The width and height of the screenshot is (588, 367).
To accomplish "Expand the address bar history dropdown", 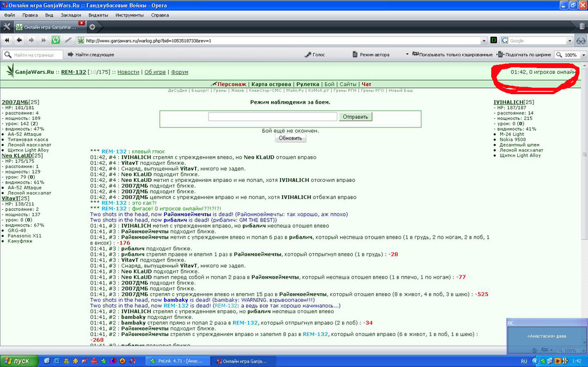I will click(x=484, y=40).
